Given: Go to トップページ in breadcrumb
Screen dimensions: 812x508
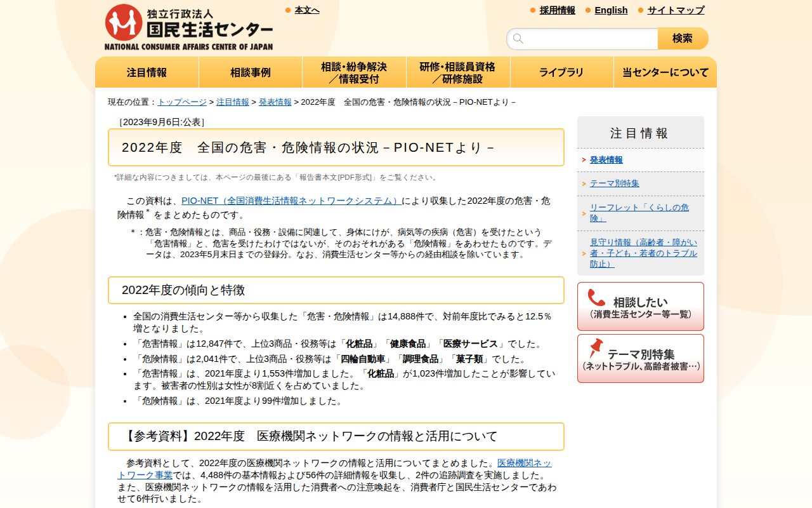Looking at the screenshot, I should coord(182,102).
